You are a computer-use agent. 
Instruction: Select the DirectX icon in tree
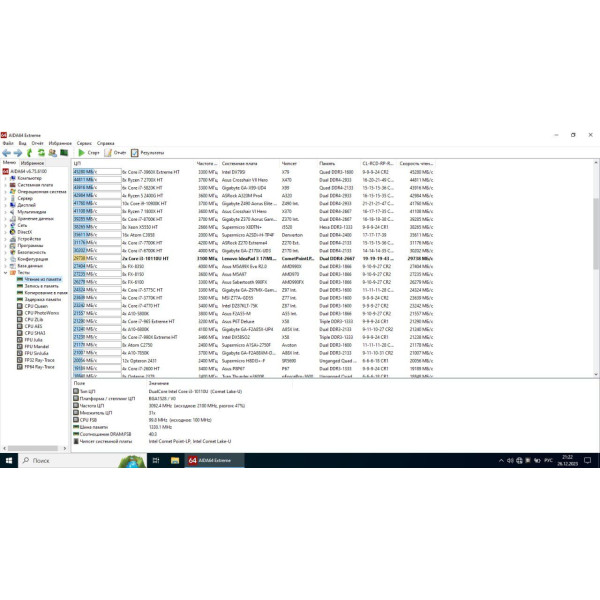coord(13,232)
